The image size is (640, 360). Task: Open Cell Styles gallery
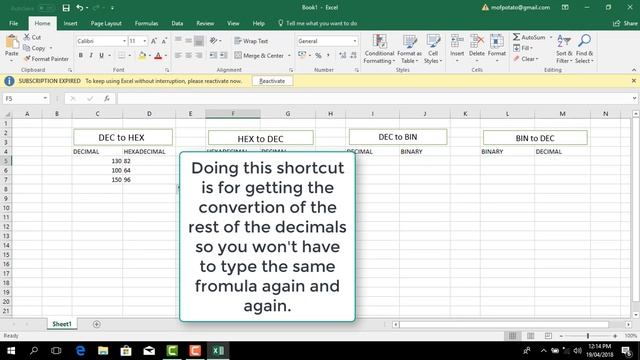click(x=433, y=49)
